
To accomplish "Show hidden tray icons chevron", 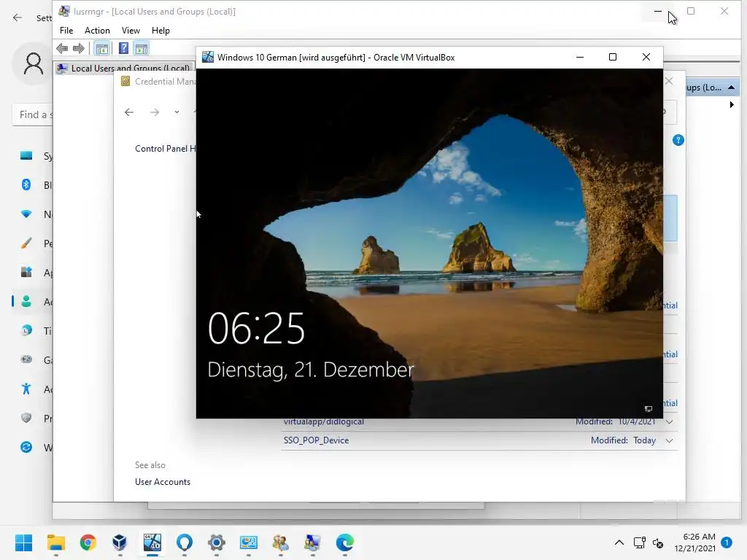I will pyautogui.click(x=619, y=542).
